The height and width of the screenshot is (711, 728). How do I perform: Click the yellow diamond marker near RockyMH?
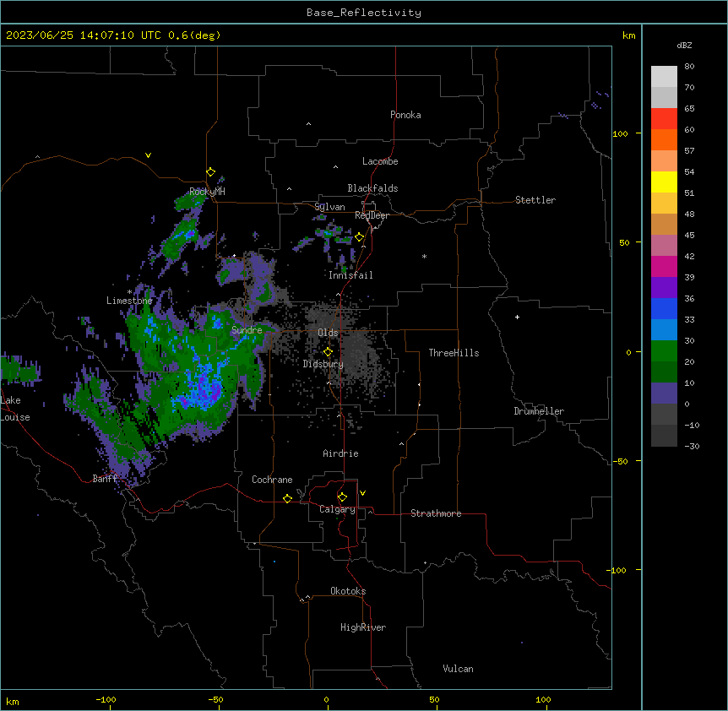pyautogui.click(x=211, y=172)
